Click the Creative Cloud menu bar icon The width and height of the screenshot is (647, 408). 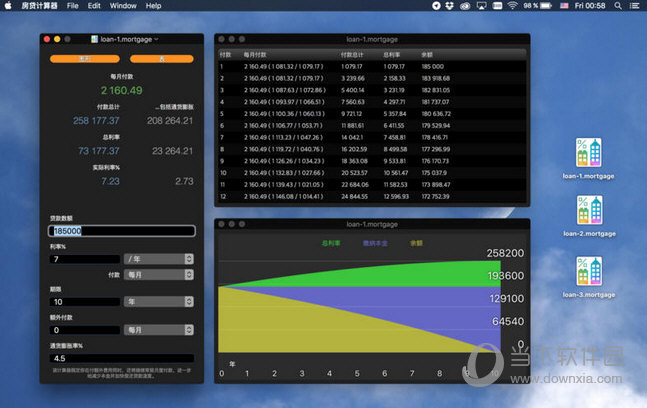(x=465, y=6)
